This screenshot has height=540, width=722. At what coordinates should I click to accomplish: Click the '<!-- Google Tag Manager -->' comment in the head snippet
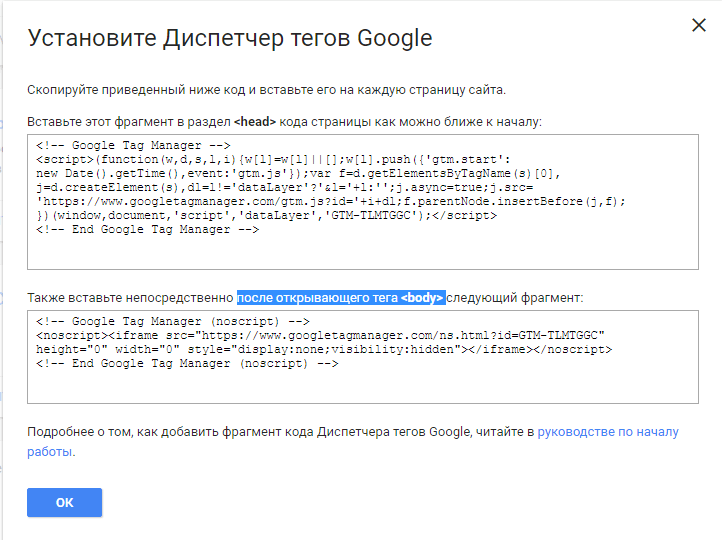click(x=133, y=145)
